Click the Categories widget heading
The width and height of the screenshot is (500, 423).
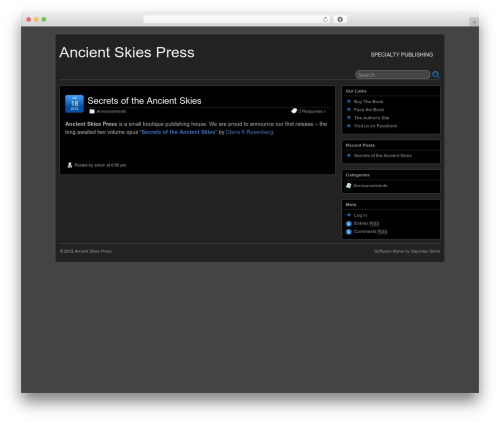pos(357,175)
